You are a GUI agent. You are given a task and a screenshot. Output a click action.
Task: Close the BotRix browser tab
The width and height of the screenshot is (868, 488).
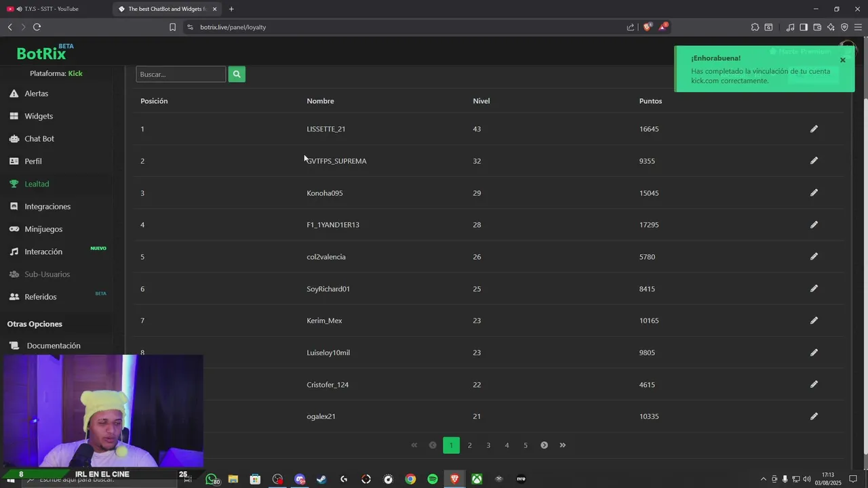point(215,9)
